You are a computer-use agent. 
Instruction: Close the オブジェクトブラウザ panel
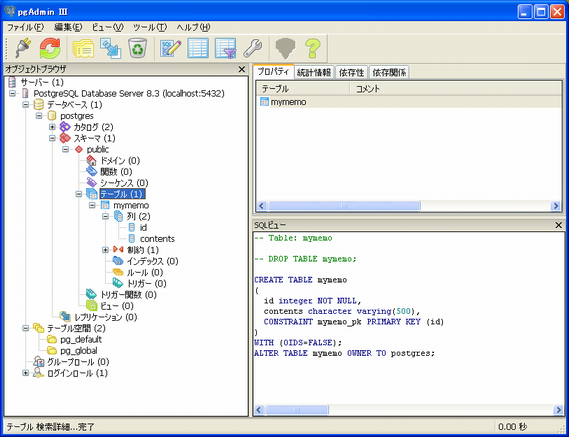coord(242,69)
